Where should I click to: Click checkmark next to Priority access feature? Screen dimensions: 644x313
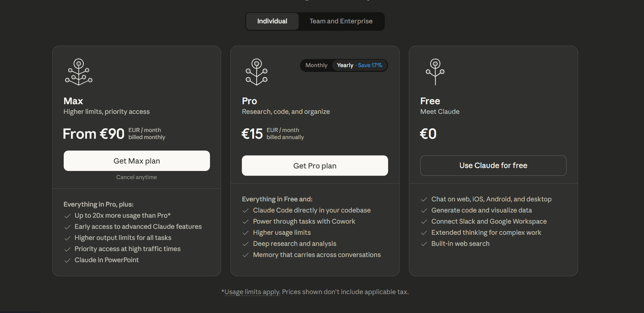(67, 249)
